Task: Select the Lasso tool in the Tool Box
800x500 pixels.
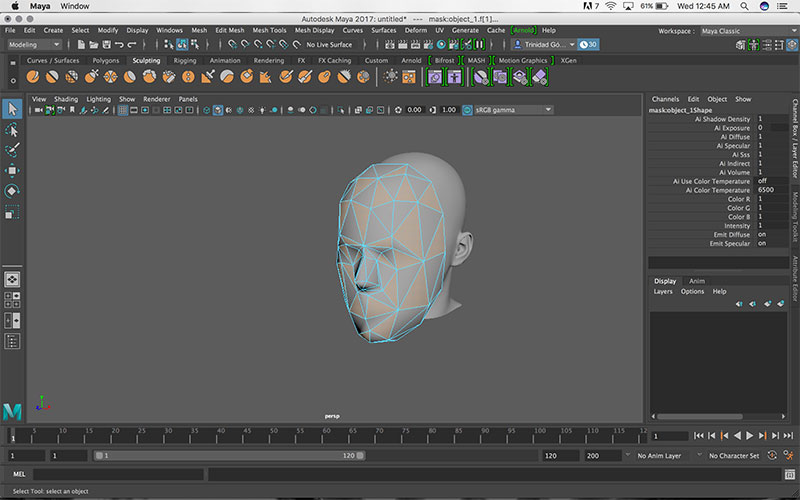Action: point(12,130)
